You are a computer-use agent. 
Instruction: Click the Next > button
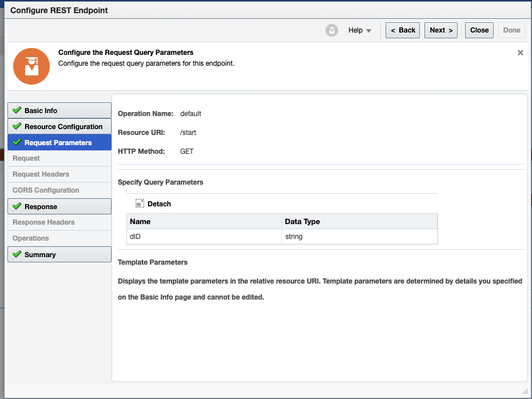point(440,30)
